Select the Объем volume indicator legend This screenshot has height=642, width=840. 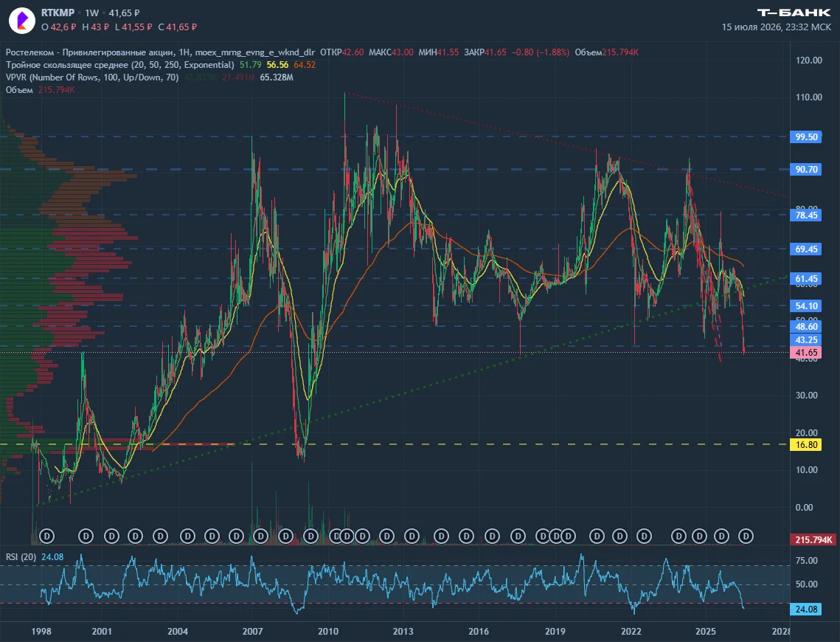(19, 90)
